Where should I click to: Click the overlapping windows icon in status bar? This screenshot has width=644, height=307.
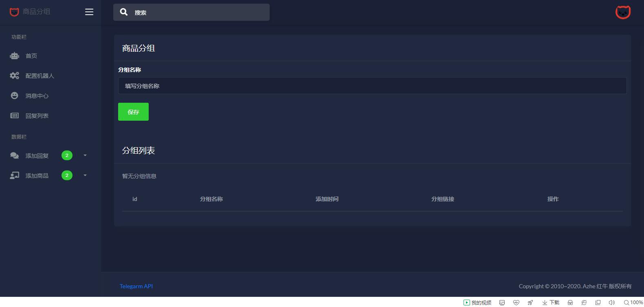(598, 303)
